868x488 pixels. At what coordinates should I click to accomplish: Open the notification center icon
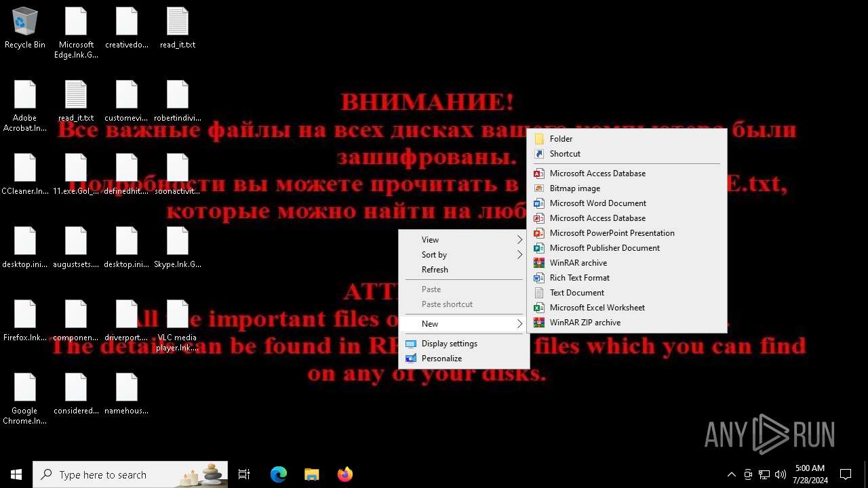point(846,474)
